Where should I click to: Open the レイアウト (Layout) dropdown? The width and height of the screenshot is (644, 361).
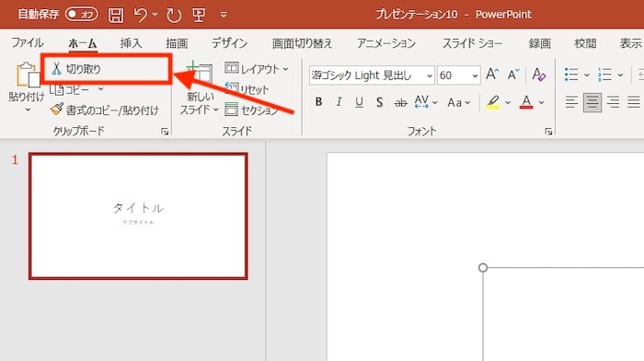(257, 69)
